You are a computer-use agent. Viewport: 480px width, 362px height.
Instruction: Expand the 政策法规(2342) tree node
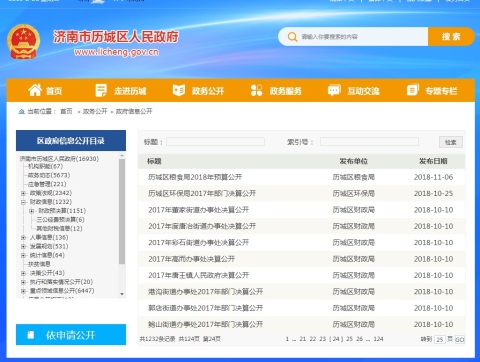tap(23, 193)
